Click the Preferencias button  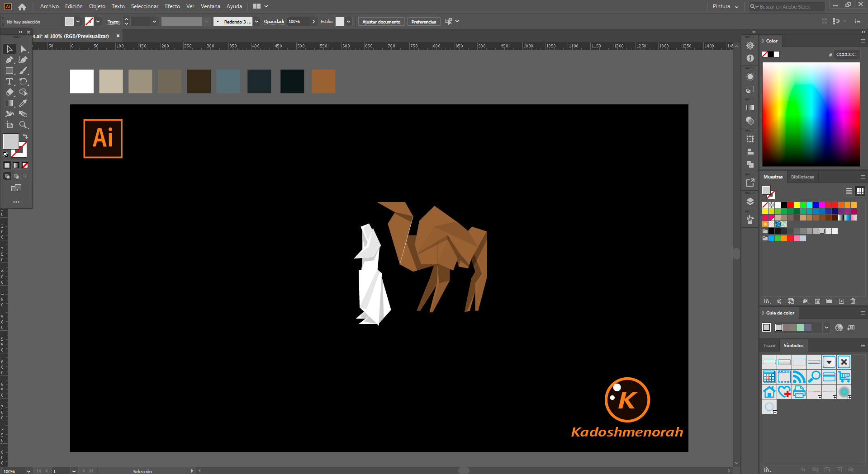pos(424,22)
